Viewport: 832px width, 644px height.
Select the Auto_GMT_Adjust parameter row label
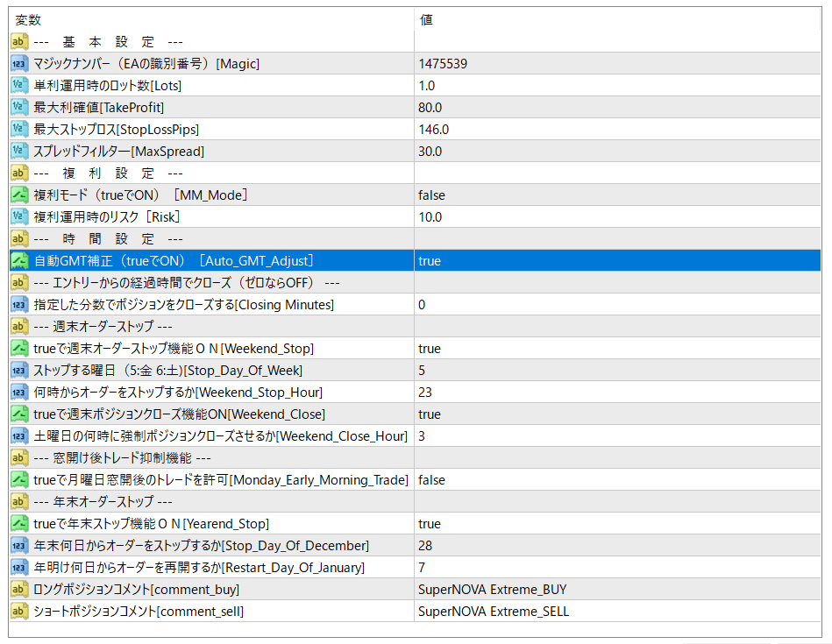[x=173, y=261]
